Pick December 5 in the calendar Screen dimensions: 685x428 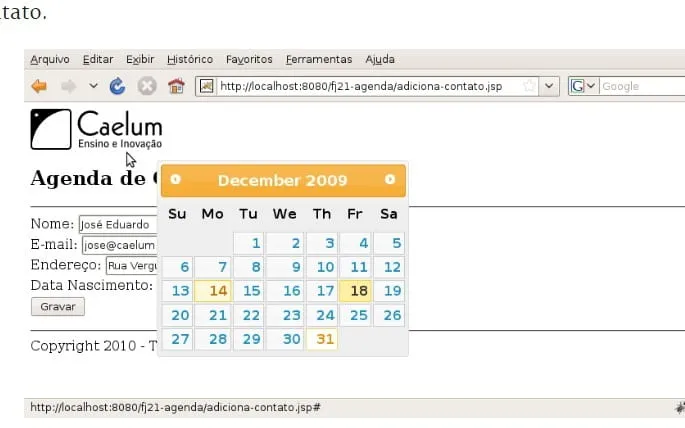pos(389,243)
